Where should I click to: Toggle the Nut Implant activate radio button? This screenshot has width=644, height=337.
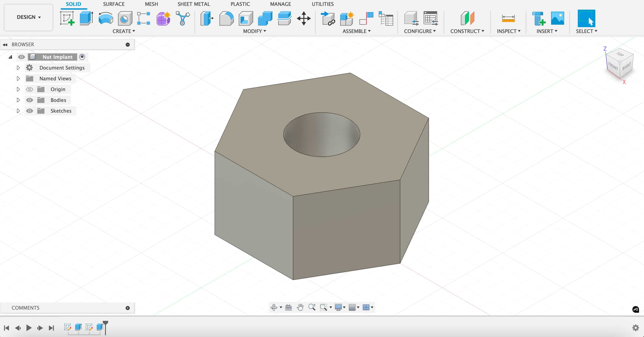pyautogui.click(x=82, y=57)
